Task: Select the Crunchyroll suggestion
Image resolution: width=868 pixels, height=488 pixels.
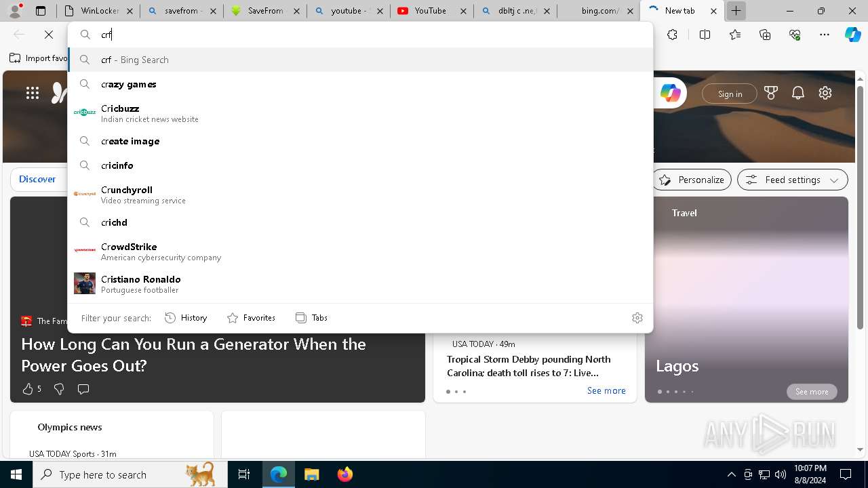Action: 361,194
